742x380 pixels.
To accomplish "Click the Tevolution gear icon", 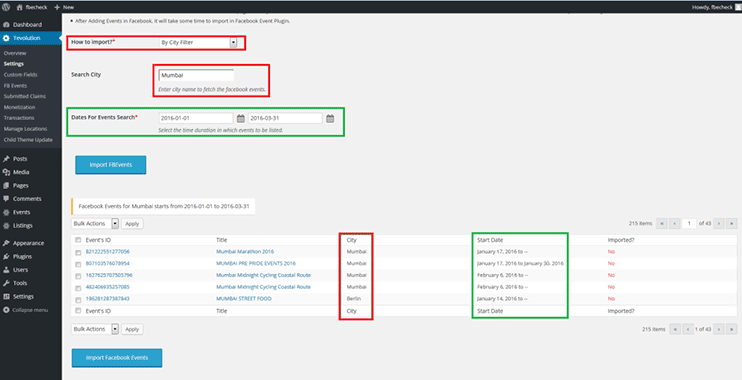I will (x=6, y=38).
